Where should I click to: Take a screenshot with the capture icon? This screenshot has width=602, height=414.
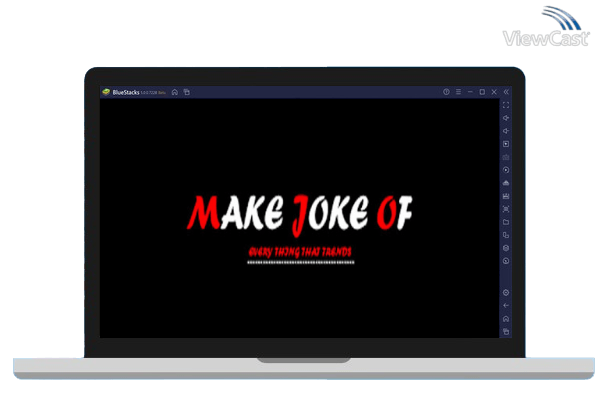[x=506, y=209]
